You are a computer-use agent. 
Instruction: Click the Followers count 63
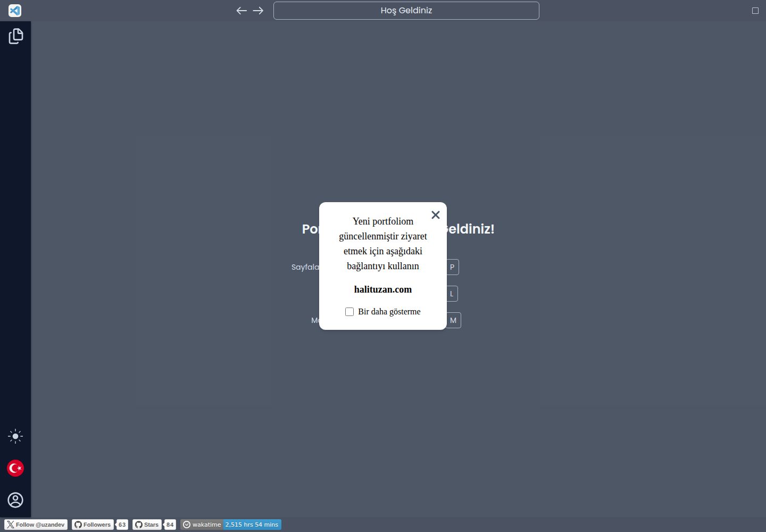122,525
